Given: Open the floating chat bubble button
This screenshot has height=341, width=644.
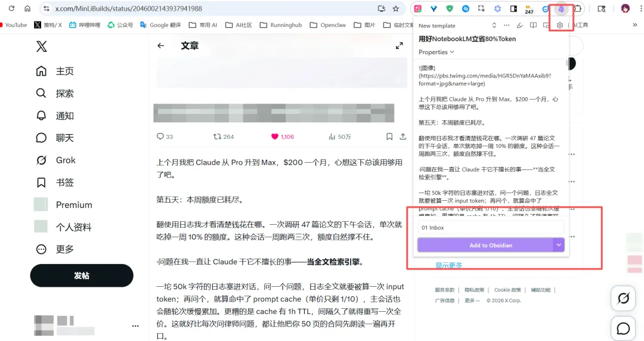Looking at the screenshot, I should pos(623,328).
